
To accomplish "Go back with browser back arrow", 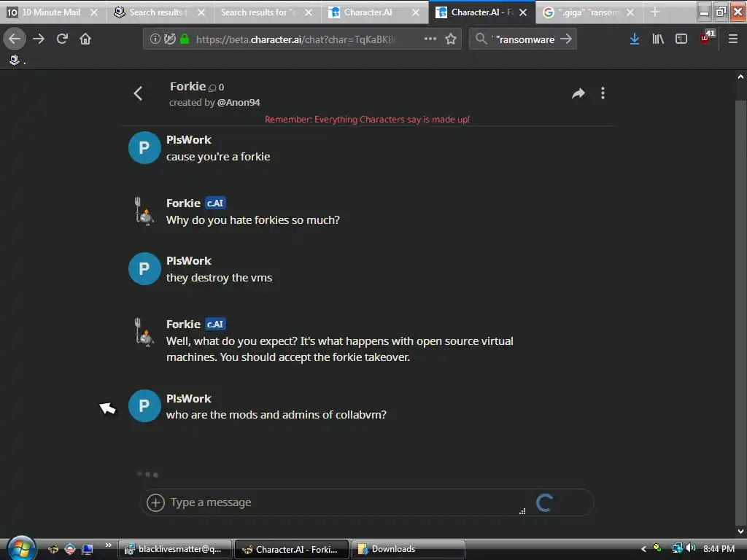I will [x=15, y=39].
